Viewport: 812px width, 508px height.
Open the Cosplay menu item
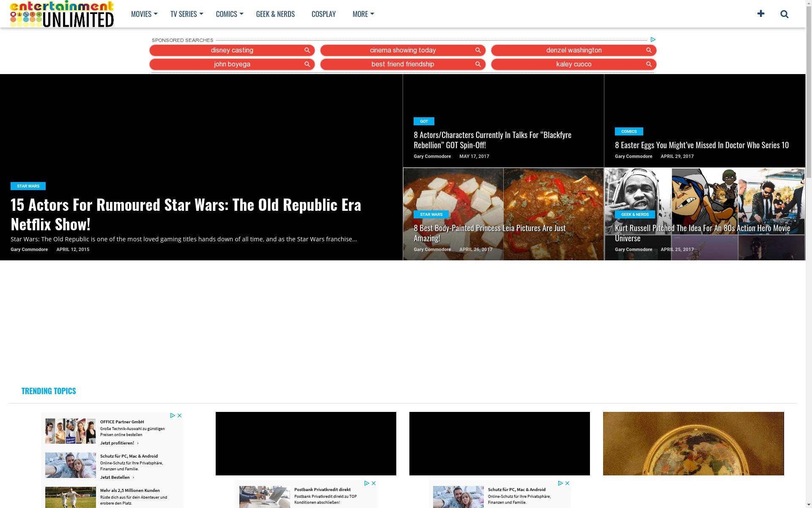tap(324, 14)
